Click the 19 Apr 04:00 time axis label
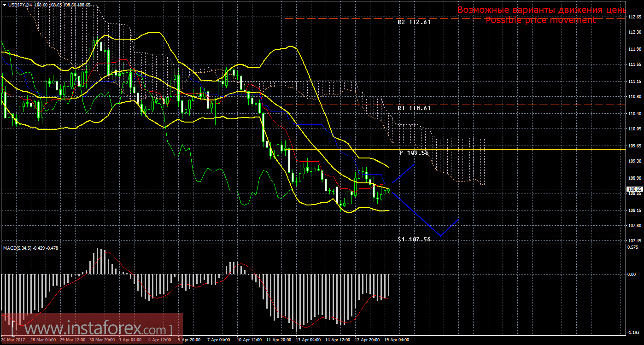 point(397,340)
